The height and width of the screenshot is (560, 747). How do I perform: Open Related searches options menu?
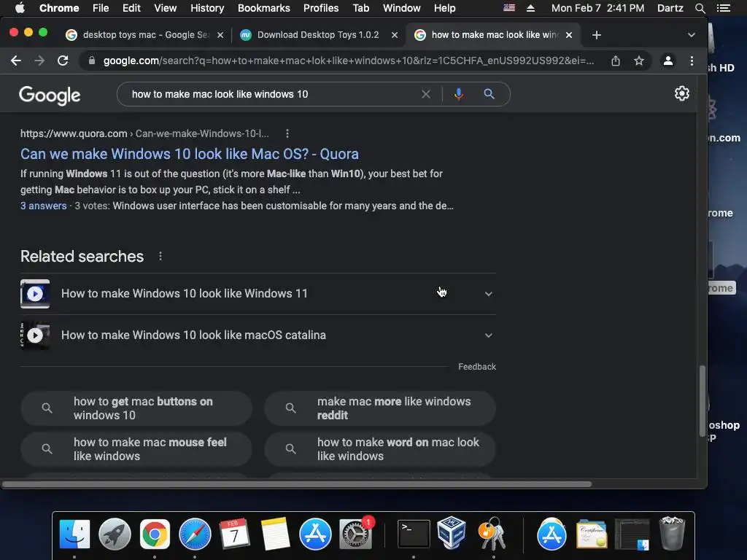[160, 256]
